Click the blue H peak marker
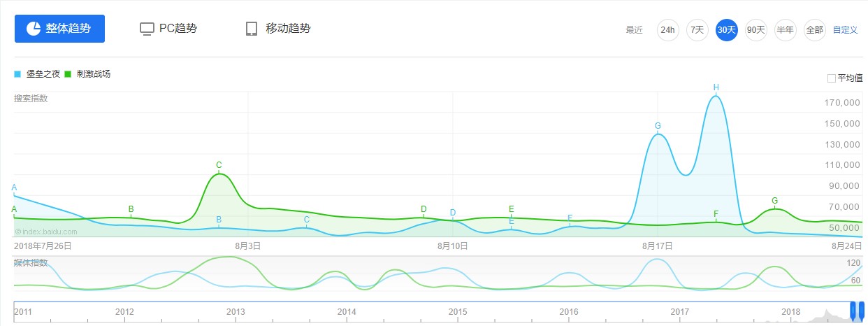This screenshot has width=868, height=326. tap(716, 87)
